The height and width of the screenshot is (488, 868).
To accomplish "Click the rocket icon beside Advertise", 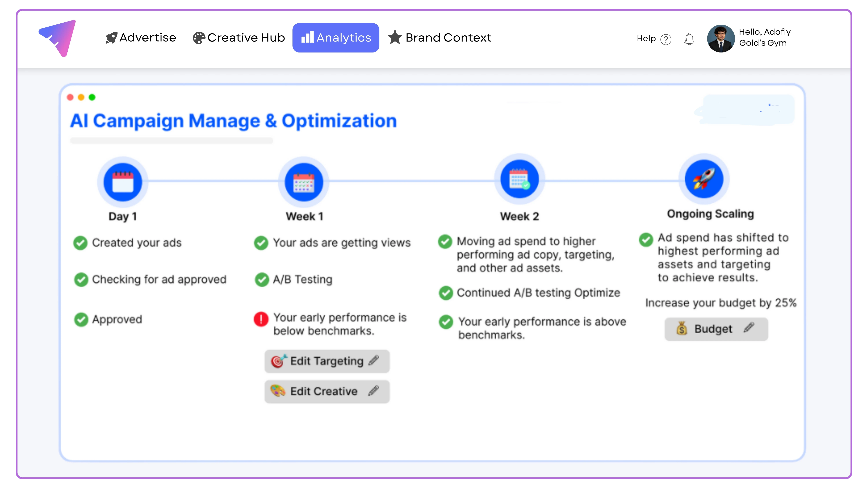I will tap(111, 38).
